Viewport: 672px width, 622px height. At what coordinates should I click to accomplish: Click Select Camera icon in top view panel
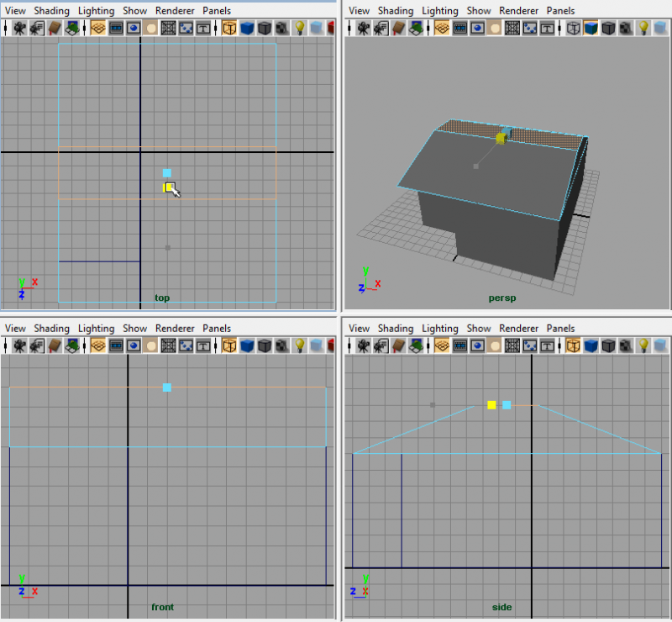point(19,28)
